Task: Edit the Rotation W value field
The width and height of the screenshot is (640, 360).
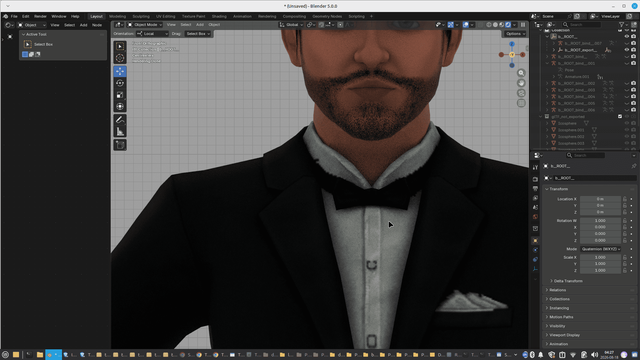Action: pos(600,221)
